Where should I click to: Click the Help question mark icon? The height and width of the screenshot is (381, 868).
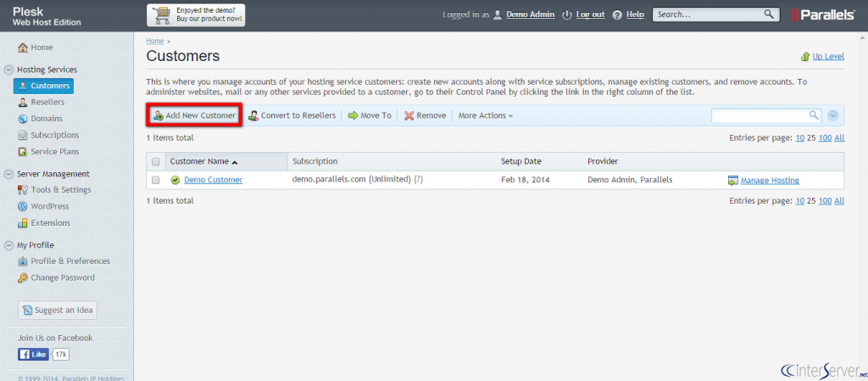(x=618, y=15)
